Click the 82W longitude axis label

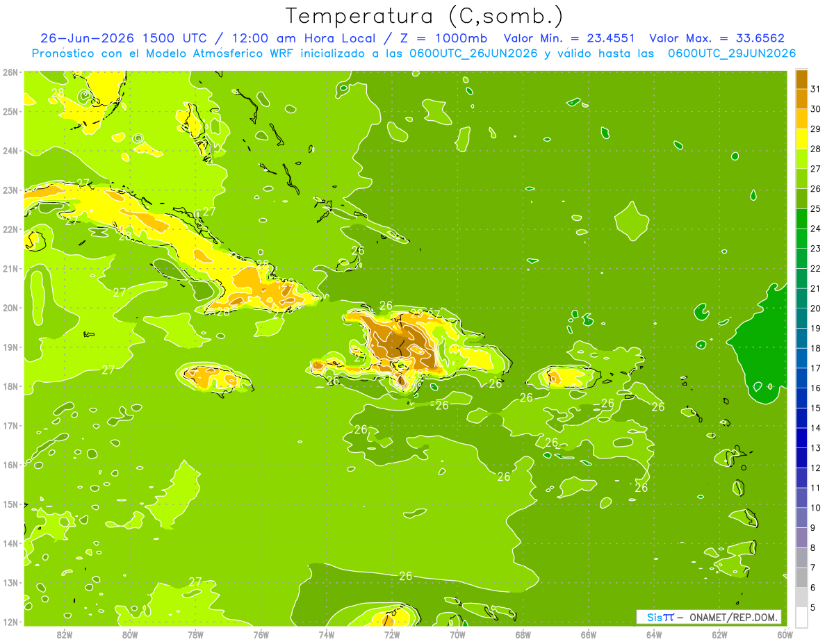[65, 634]
